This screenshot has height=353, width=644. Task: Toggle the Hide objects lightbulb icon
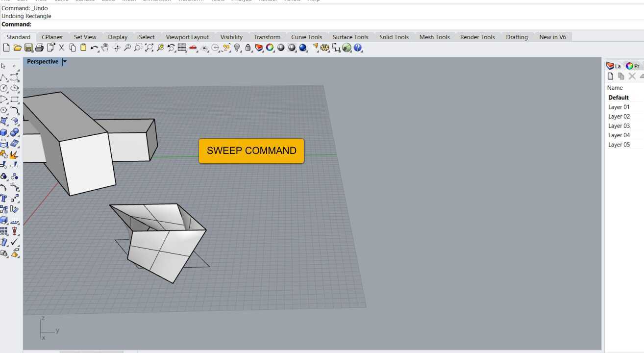click(237, 48)
